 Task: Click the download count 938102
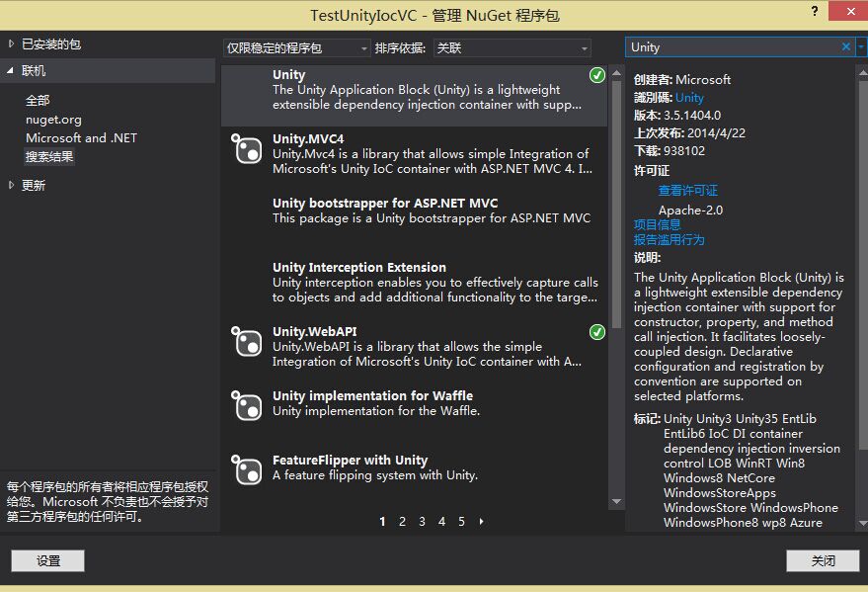684,150
